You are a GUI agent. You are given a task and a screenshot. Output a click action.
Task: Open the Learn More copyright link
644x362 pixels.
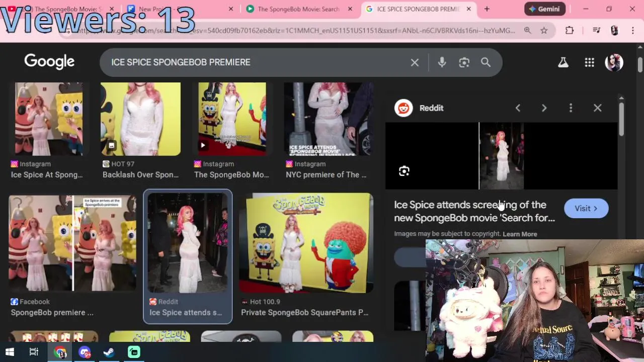(520, 234)
